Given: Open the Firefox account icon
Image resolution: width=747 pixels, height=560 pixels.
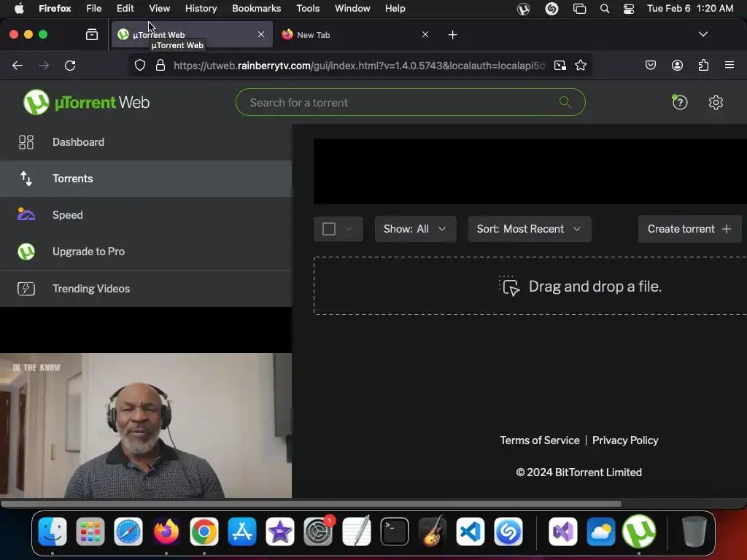Looking at the screenshot, I should click(677, 65).
